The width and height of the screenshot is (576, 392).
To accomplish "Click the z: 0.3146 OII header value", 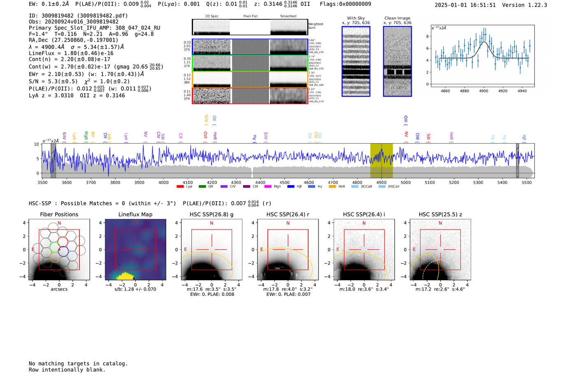I will coord(282,4).
